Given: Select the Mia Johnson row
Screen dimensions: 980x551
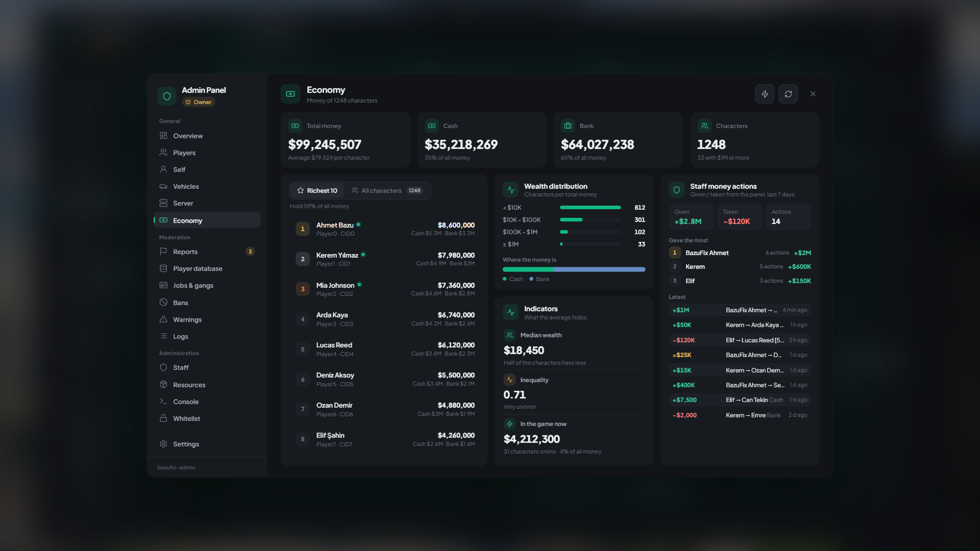Looking at the screenshot, I should (x=385, y=289).
